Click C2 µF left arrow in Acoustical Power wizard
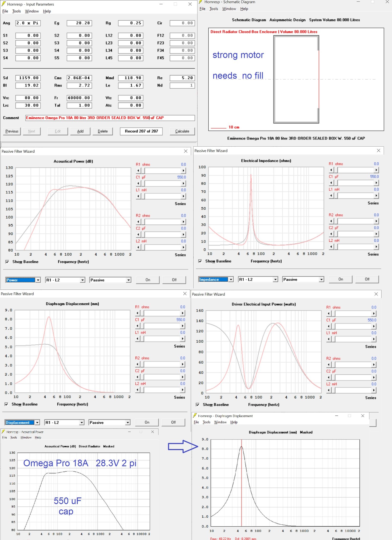The height and width of the screenshot is (540, 392). pyautogui.click(x=138, y=234)
